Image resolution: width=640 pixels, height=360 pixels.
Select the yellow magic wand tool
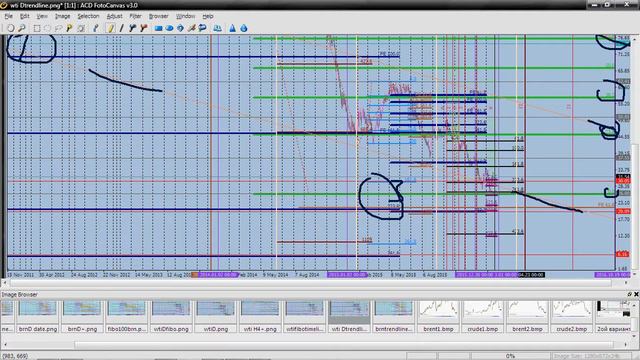pos(69,28)
